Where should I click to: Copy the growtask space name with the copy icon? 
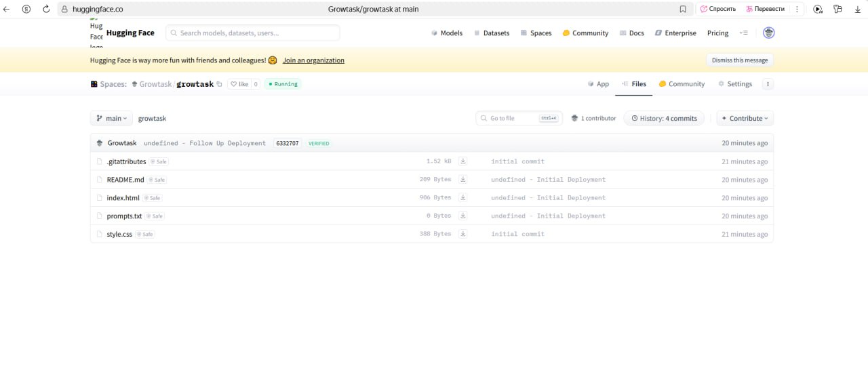click(x=219, y=84)
